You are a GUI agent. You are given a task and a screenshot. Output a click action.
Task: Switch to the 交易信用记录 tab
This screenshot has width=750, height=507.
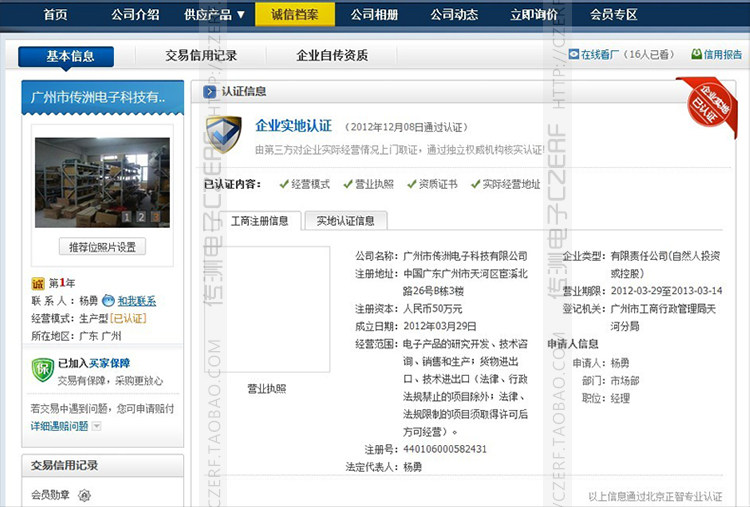(201, 55)
